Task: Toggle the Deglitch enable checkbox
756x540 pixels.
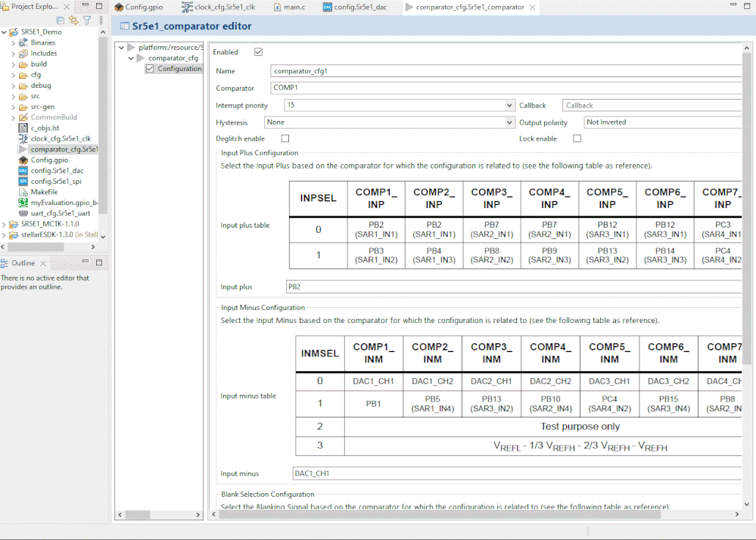Action: 285,138
